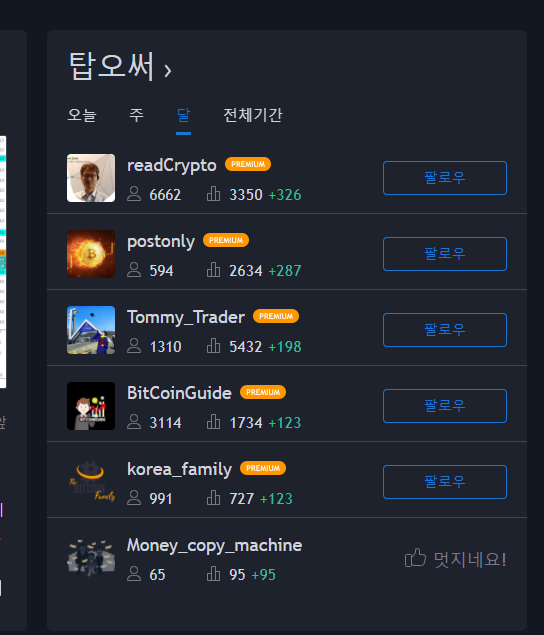Click the thumbs-up icon for Money_copy_machine
This screenshot has height=635, width=544.
[x=415, y=558]
